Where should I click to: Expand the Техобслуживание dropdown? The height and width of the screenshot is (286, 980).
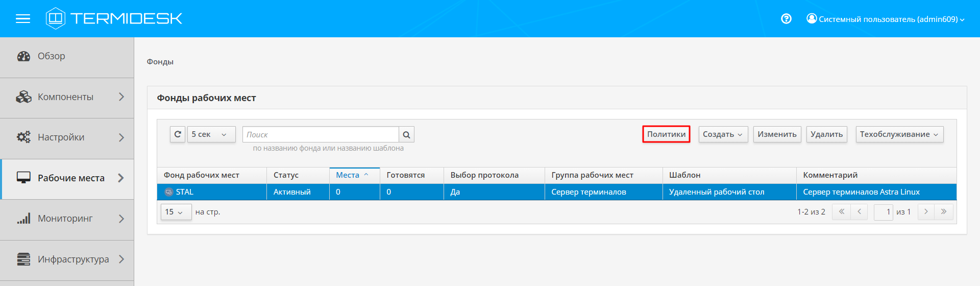pyautogui.click(x=899, y=134)
